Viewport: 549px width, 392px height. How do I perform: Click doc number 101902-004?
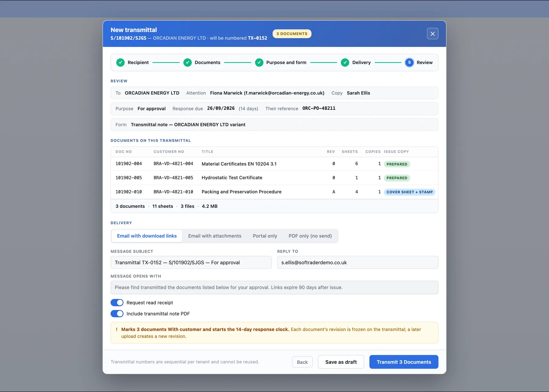click(x=129, y=164)
